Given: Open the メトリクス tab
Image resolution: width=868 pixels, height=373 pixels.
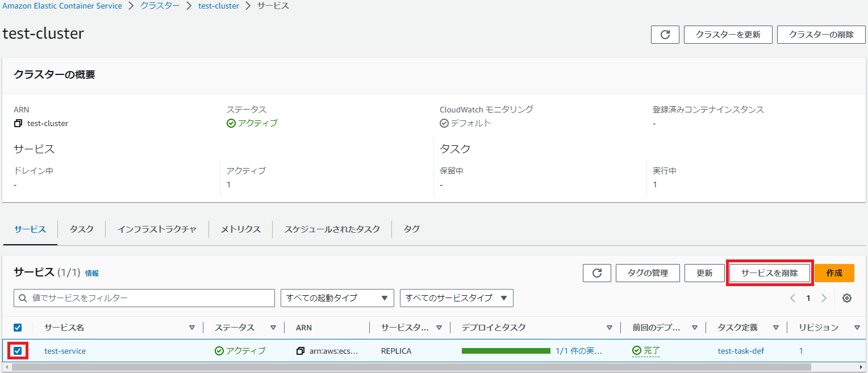Looking at the screenshot, I should (x=240, y=229).
